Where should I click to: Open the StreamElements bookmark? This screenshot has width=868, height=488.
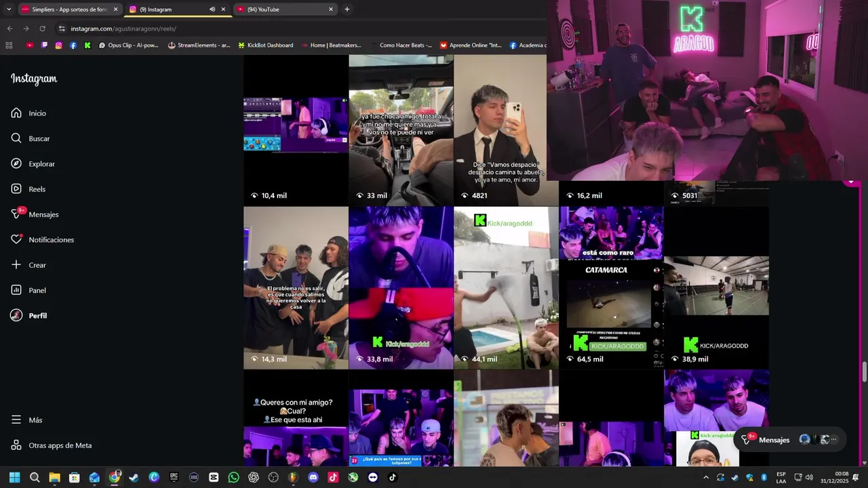pyautogui.click(x=199, y=45)
